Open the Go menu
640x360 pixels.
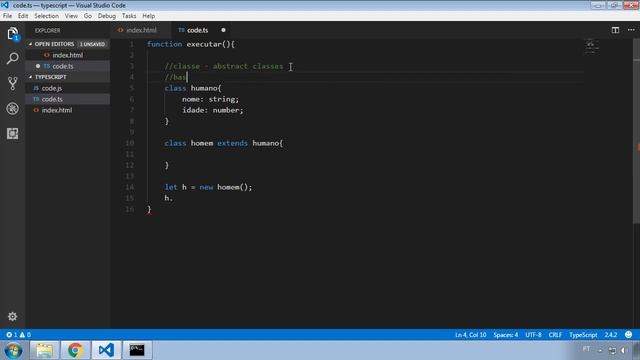[x=88, y=16]
